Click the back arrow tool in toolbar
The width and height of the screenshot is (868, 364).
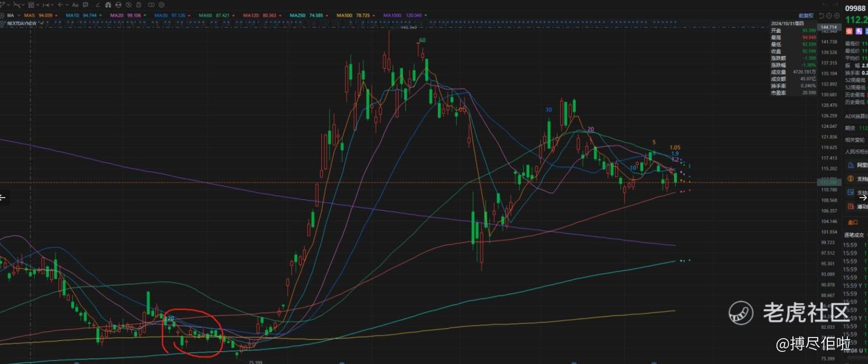[x=61, y=5]
